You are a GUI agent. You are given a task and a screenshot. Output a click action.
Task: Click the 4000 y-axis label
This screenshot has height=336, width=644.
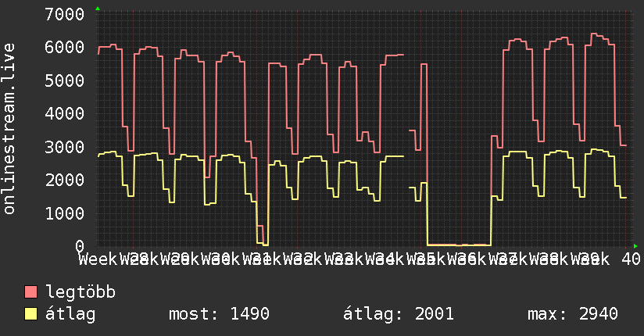click(x=65, y=114)
